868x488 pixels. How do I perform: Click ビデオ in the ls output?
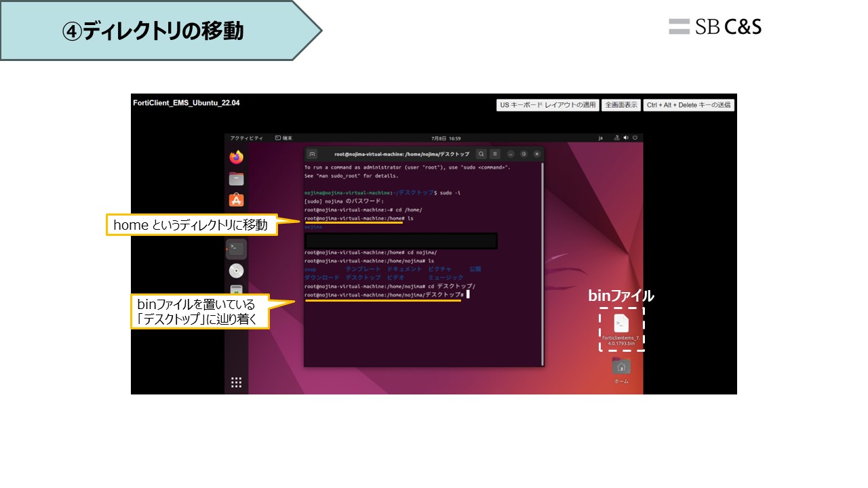395,278
